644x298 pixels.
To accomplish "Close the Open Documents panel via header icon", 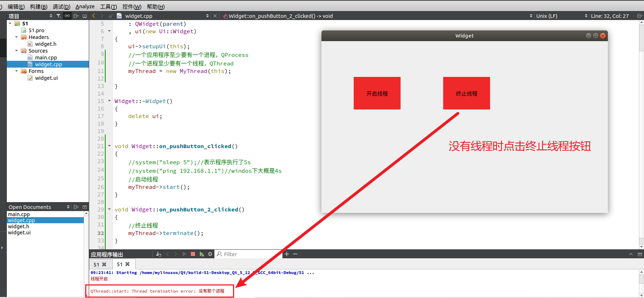I will (x=84, y=207).
